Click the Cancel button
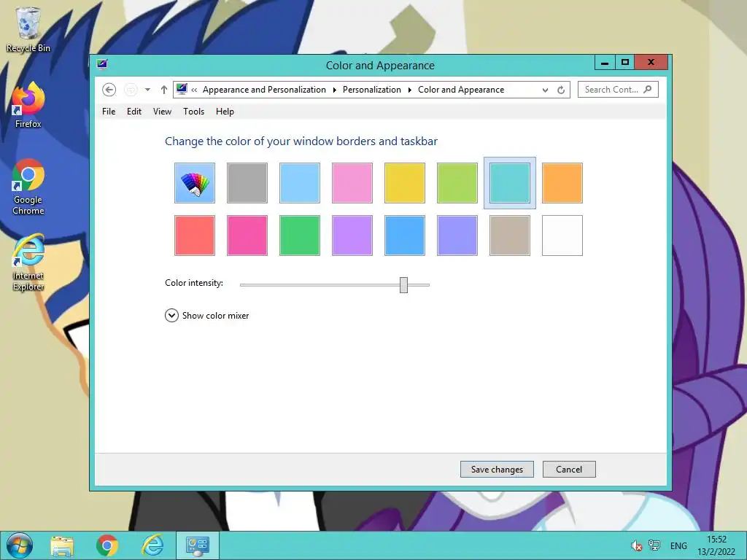Viewport: 747px width, 560px height. [x=569, y=470]
